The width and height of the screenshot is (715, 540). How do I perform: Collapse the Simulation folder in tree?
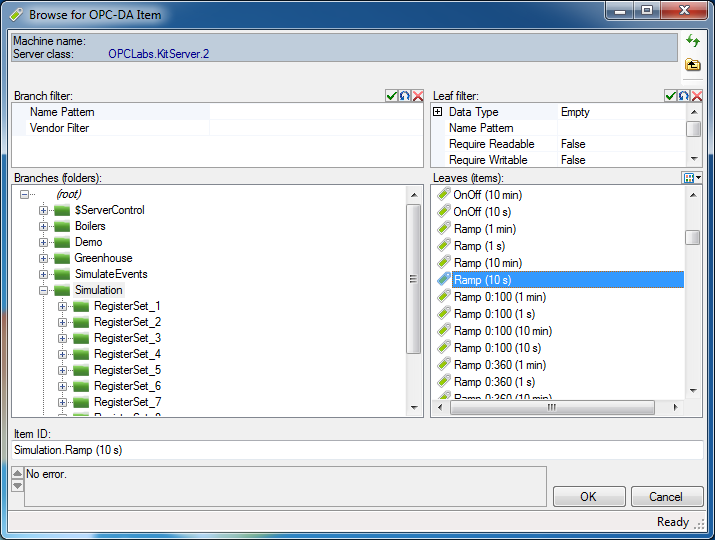click(x=44, y=290)
